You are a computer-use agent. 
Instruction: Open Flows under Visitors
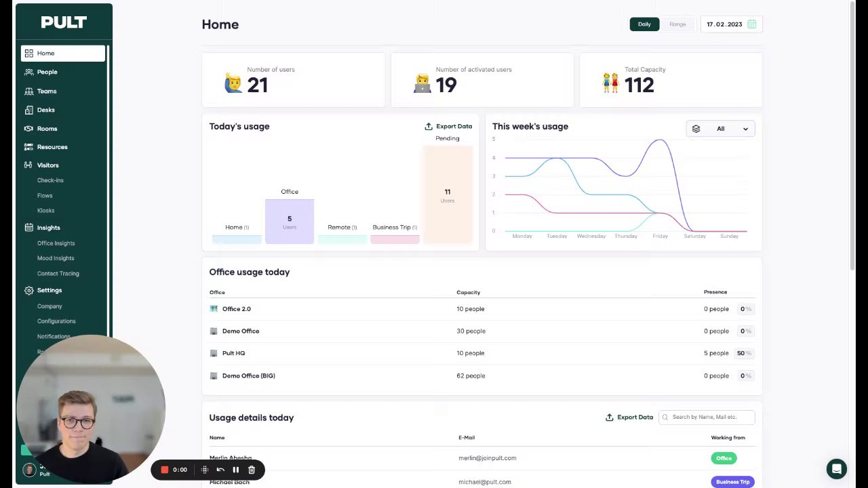(x=45, y=195)
